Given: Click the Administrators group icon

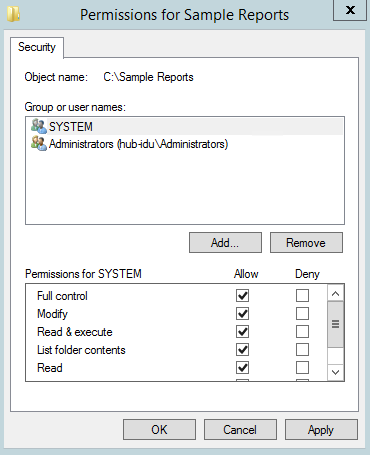Looking at the screenshot, I should click(39, 144).
